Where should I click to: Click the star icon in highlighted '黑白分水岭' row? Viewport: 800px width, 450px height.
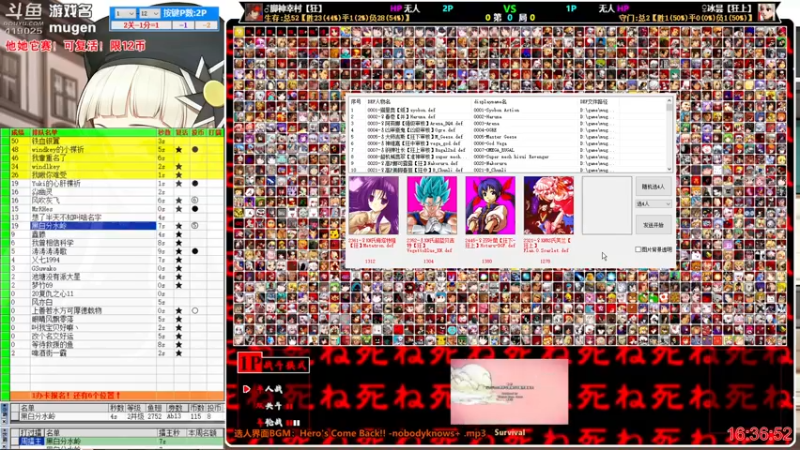click(179, 226)
